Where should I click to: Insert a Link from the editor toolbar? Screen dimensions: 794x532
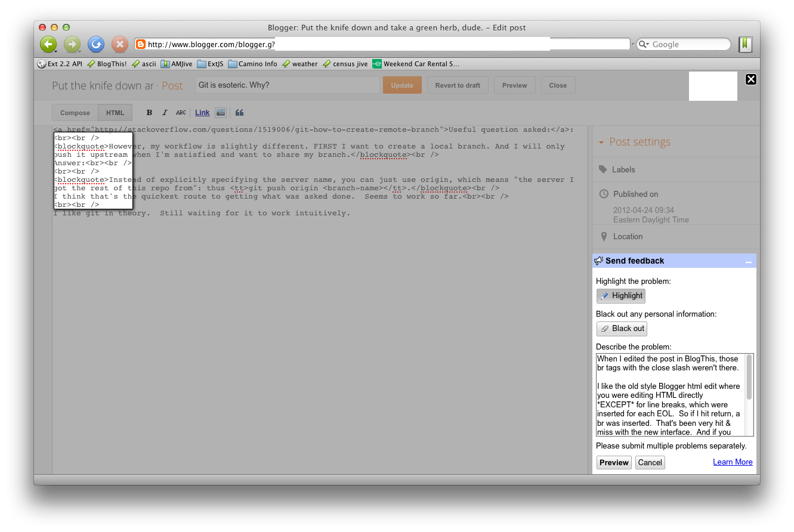(x=202, y=113)
